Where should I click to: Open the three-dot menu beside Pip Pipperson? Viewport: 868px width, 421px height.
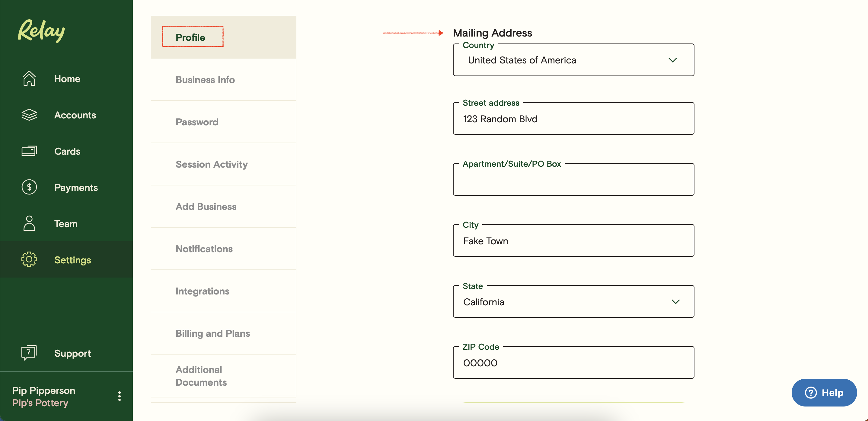[x=119, y=397]
